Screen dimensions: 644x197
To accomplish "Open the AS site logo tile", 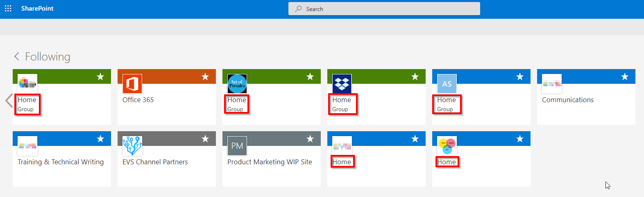I will 447,84.
